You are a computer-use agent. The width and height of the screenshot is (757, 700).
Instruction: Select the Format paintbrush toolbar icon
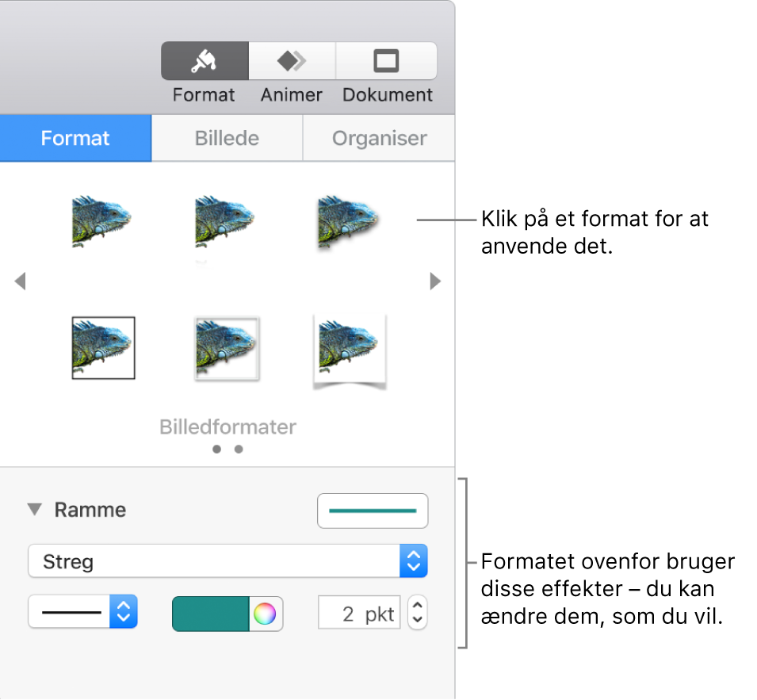click(205, 61)
